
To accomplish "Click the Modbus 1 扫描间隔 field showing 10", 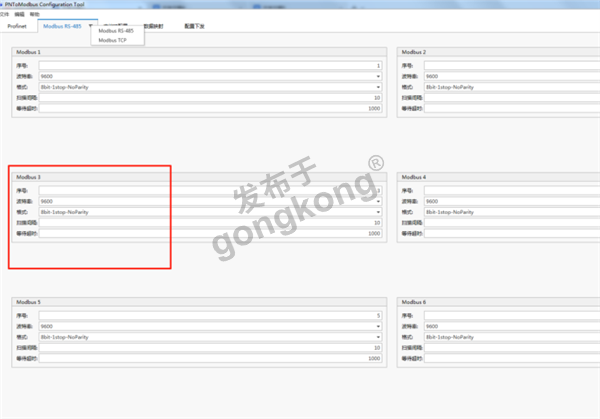I will pyautogui.click(x=210, y=98).
